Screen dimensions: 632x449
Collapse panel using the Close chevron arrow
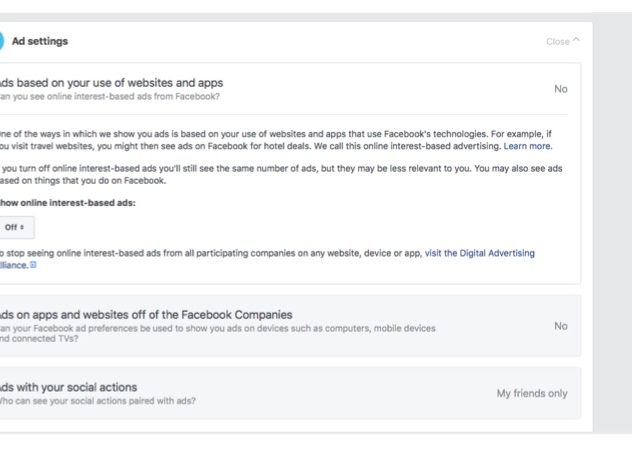576,42
